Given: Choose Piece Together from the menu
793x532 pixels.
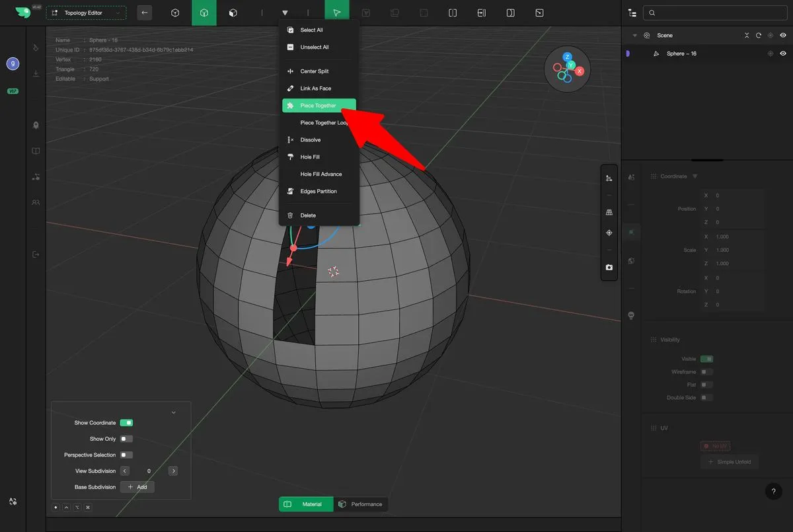Looking at the screenshot, I should coord(319,106).
